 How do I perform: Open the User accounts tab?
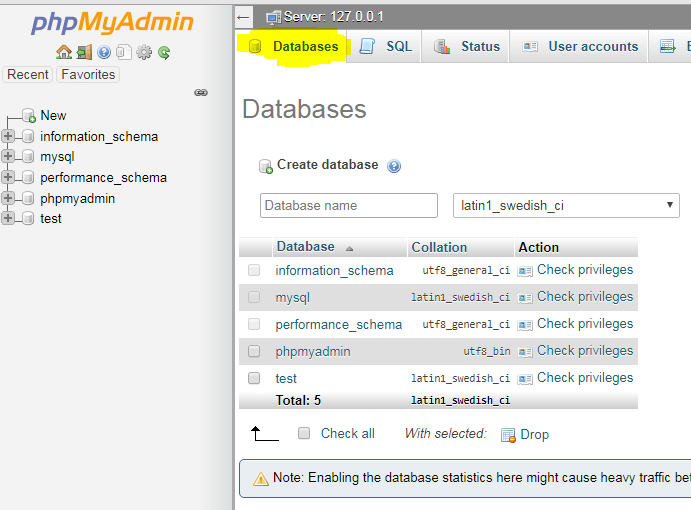(x=579, y=46)
